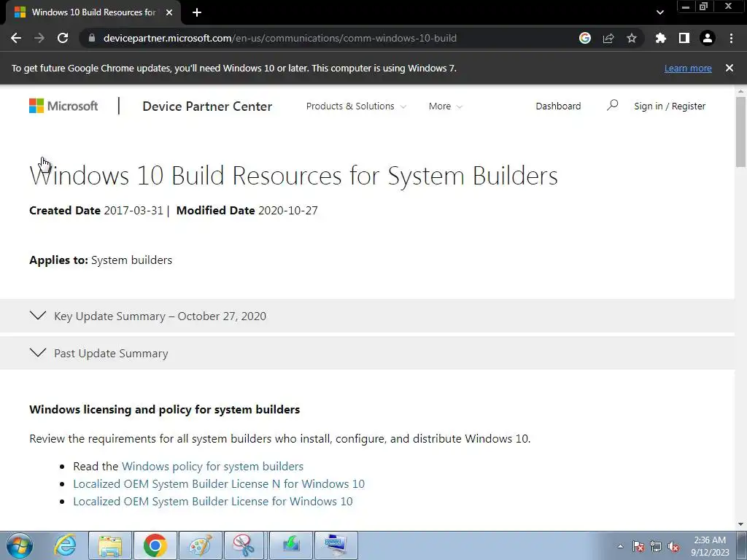Viewport: 747px width, 560px height.
Task: Open Windows policy for system builders link
Action: [212, 466]
